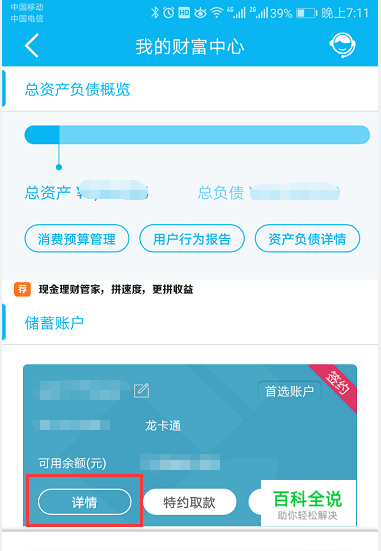The image size is (381, 551).
Task: Open 资产负债详情 details
Action: click(x=307, y=239)
